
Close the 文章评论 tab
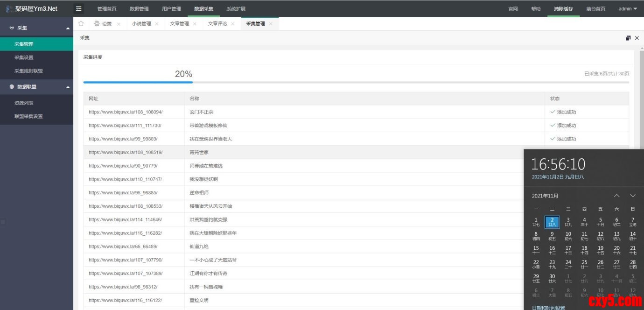tap(233, 24)
